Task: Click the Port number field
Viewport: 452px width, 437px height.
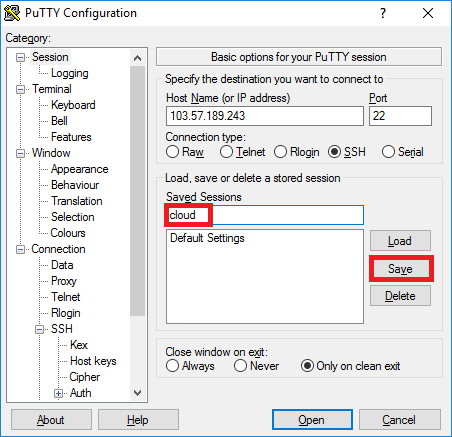Action: [x=400, y=116]
